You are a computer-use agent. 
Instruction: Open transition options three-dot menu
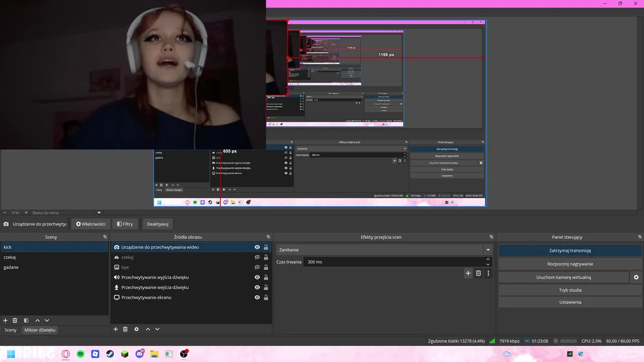pos(488,273)
